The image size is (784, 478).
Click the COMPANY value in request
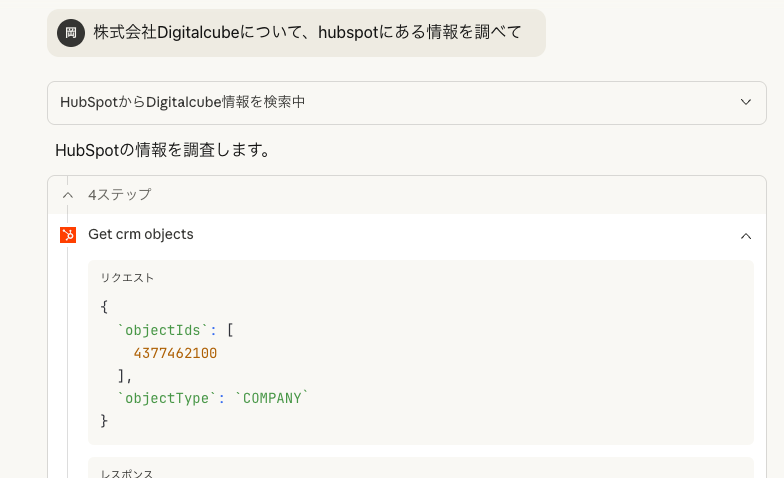(x=272, y=398)
